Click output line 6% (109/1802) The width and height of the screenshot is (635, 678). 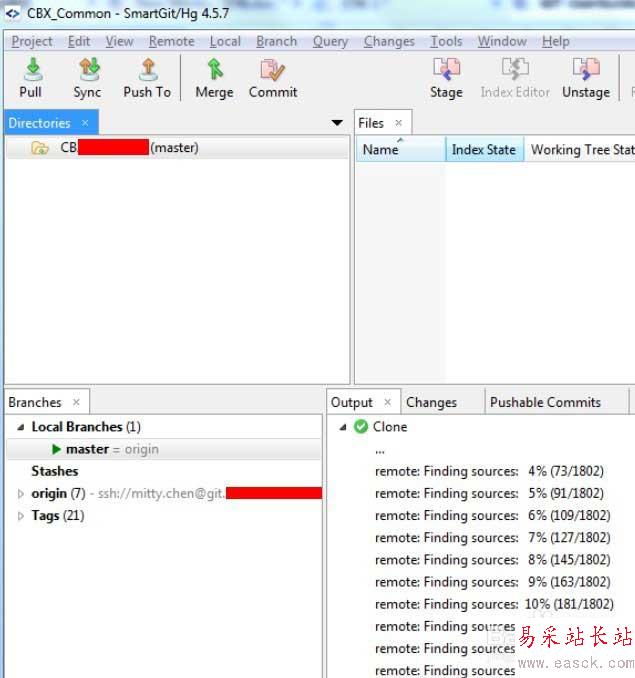coord(493,516)
